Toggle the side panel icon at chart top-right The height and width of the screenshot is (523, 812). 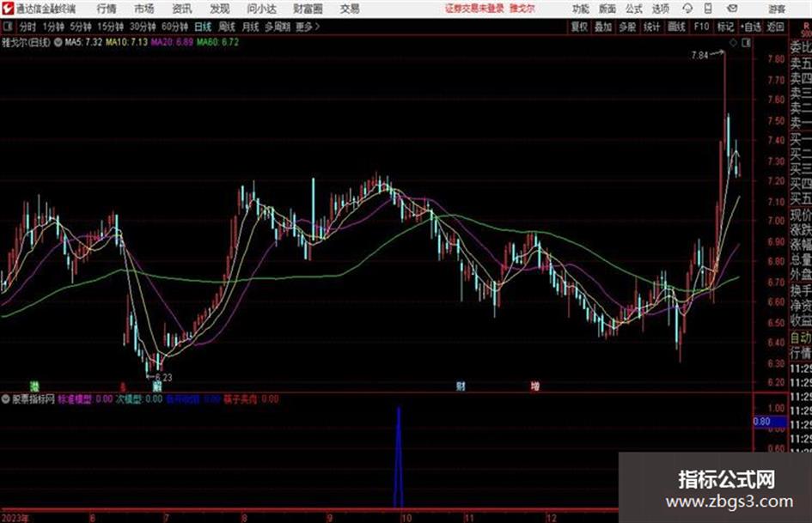point(746,43)
